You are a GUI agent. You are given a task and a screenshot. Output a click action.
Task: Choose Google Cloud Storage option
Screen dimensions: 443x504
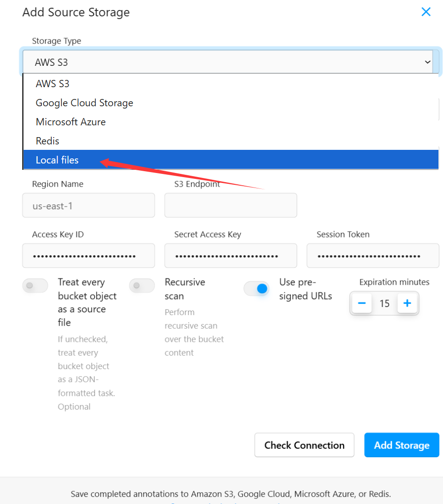coord(231,103)
